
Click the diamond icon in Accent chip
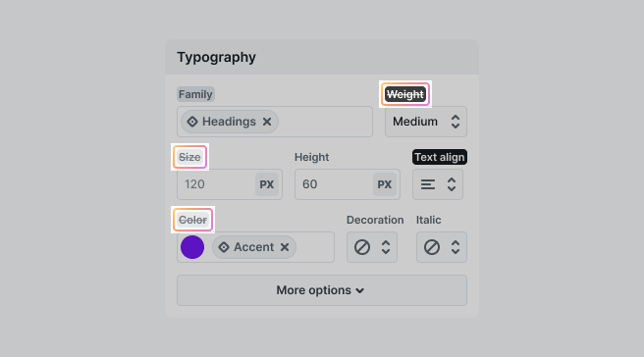point(224,247)
